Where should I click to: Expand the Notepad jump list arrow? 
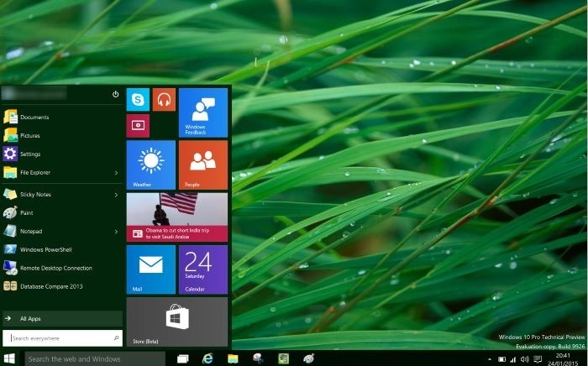click(116, 232)
